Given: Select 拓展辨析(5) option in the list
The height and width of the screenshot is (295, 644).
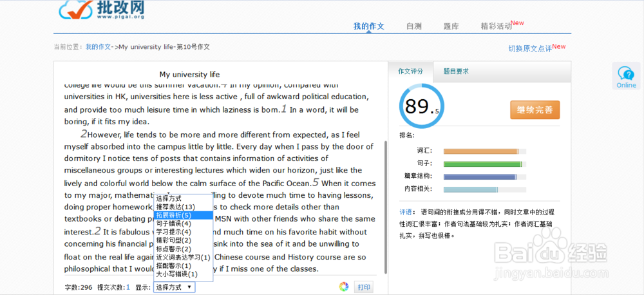Looking at the screenshot, I should pos(173,215).
